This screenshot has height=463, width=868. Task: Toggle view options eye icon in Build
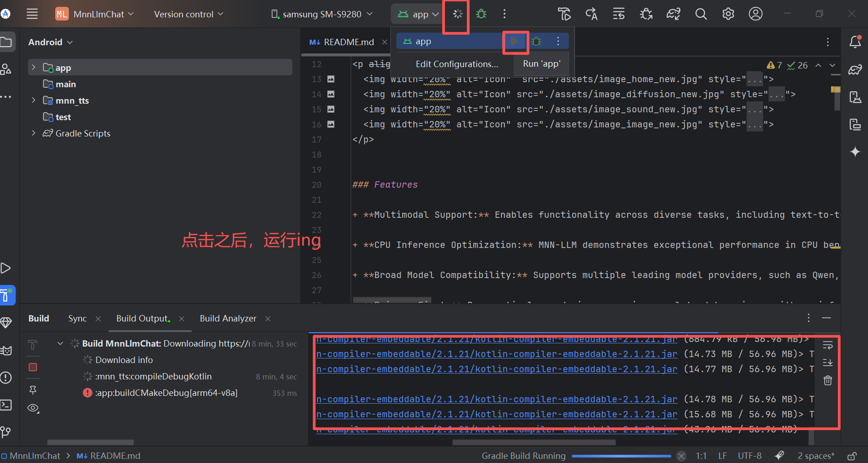(x=33, y=408)
